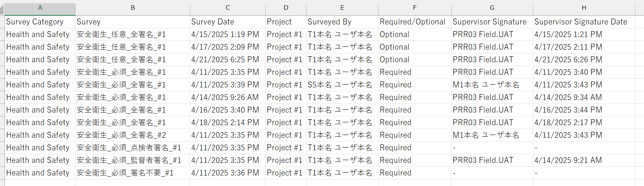
Task: Select column C header
Action: 228,8
